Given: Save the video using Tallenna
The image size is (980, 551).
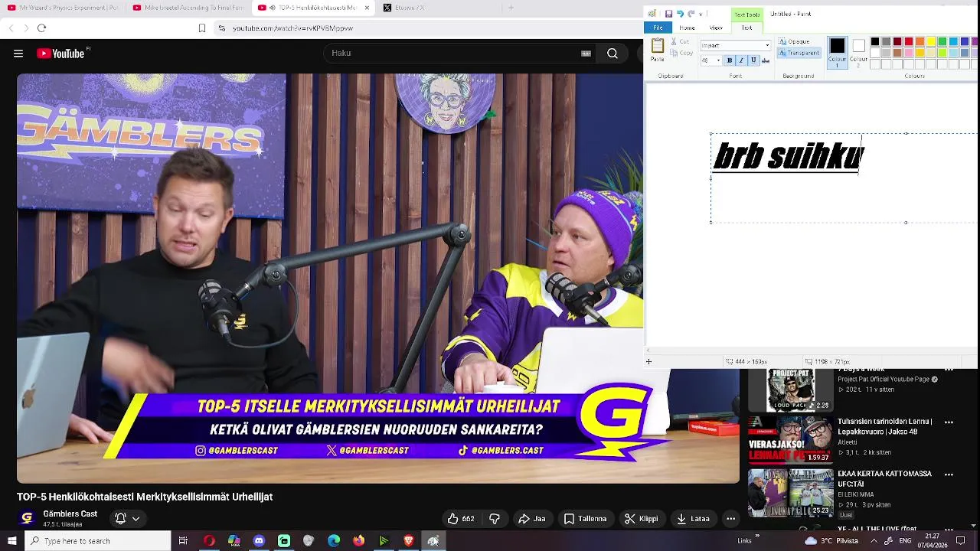Looking at the screenshot, I should click(x=586, y=519).
